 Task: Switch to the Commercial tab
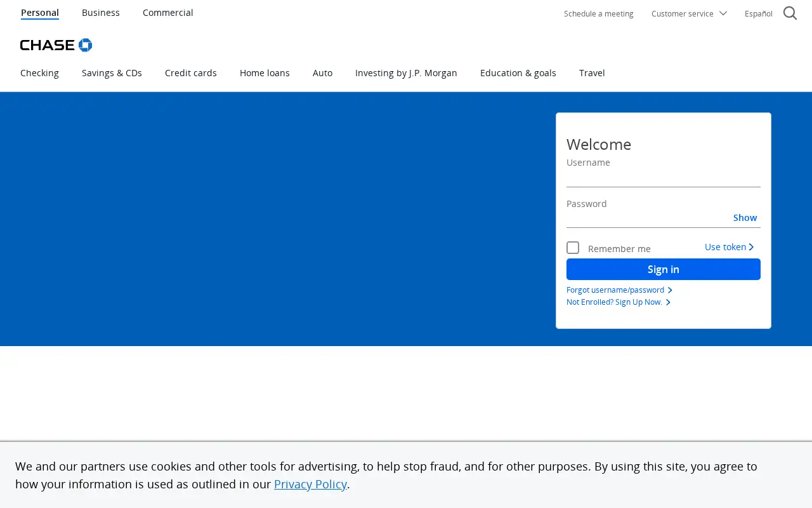(x=168, y=13)
